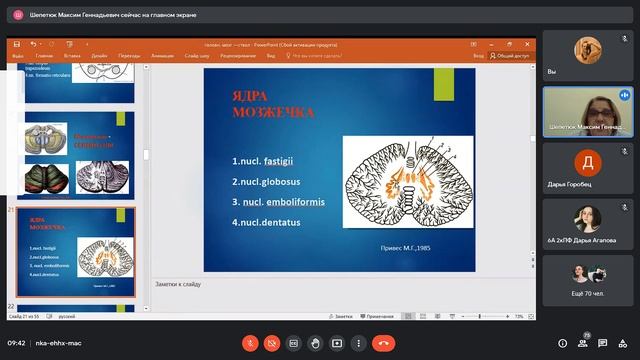Toggle the Заметки notes button in status bar

tap(341, 316)
